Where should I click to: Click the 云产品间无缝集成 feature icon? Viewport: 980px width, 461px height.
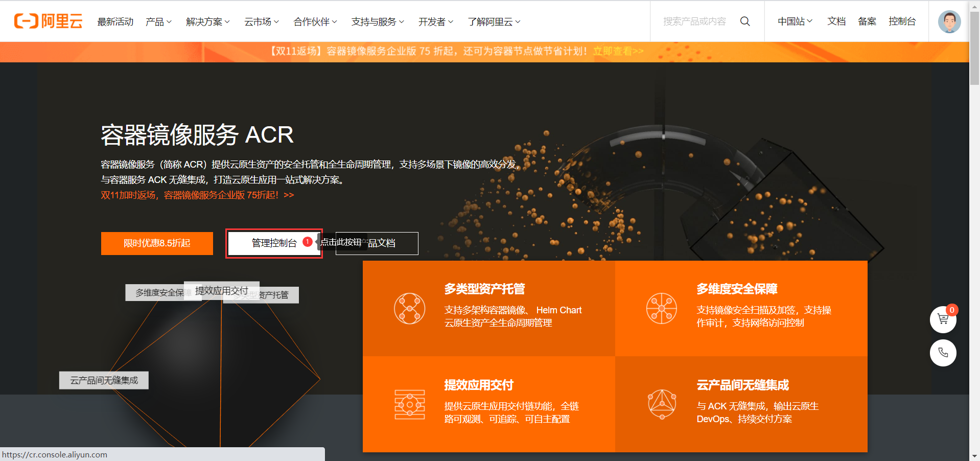tap(662, 404)
